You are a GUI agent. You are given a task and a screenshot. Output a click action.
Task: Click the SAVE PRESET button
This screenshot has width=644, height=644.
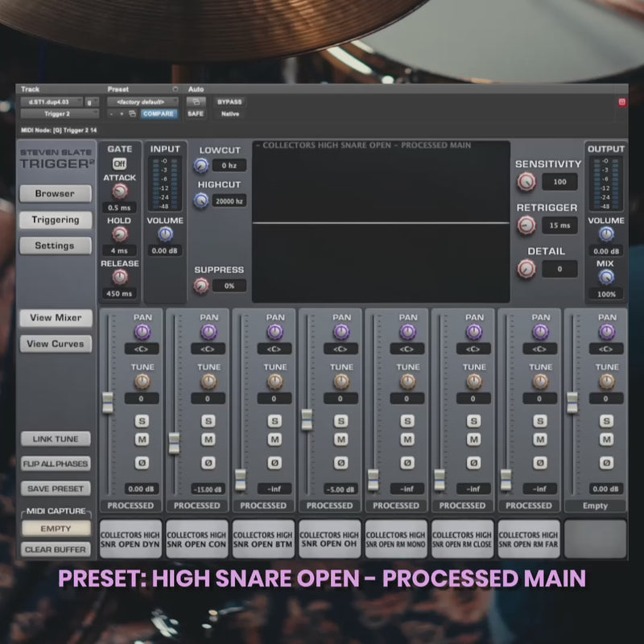(x=56, y=489)
